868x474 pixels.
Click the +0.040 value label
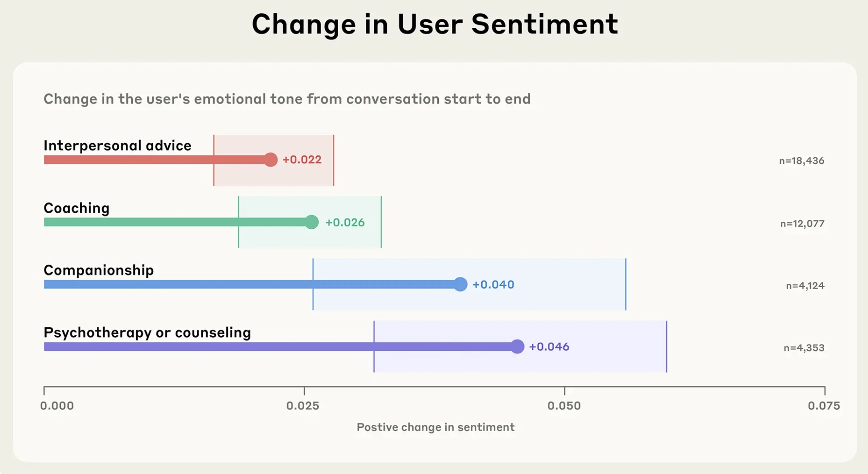pos(493,285)
